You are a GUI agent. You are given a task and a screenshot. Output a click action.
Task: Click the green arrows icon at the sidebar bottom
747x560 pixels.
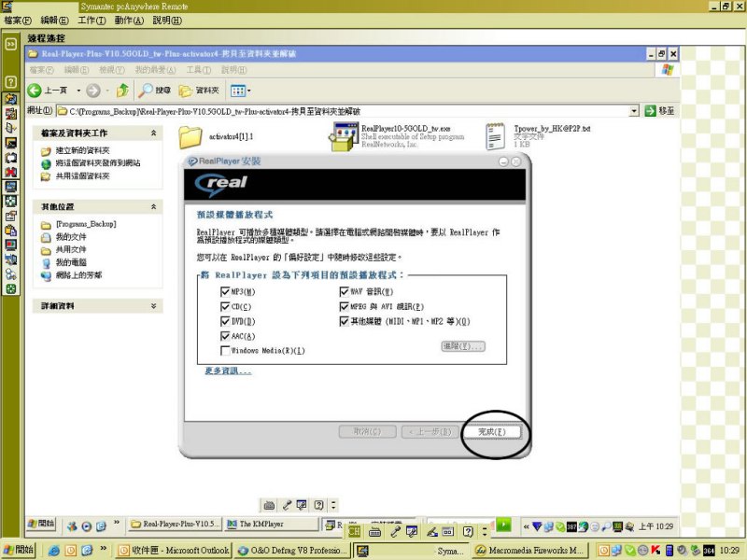pos(10,289)
